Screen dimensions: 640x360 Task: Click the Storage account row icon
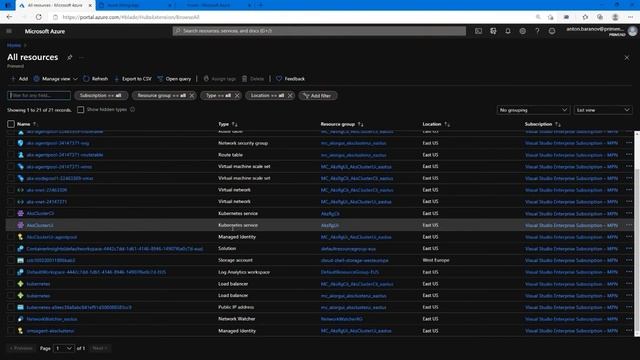(x=20, y=260)
